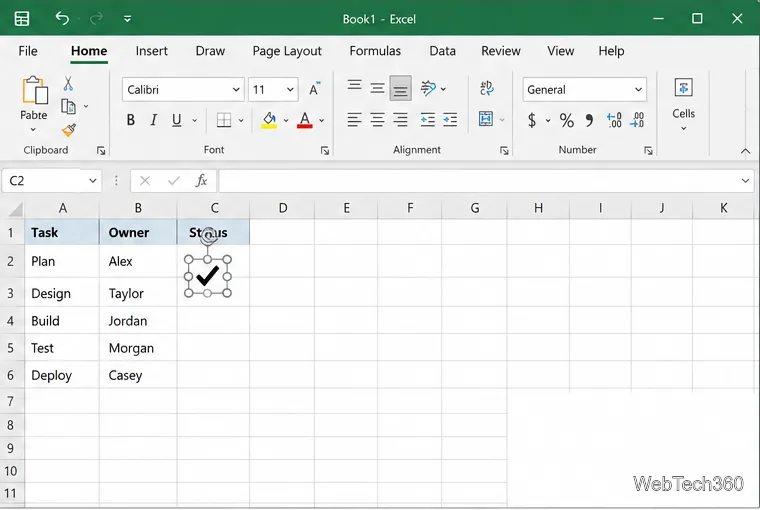Select the Format Painter brush
Screen dimensions: 760x510
(x=69, y=130)
